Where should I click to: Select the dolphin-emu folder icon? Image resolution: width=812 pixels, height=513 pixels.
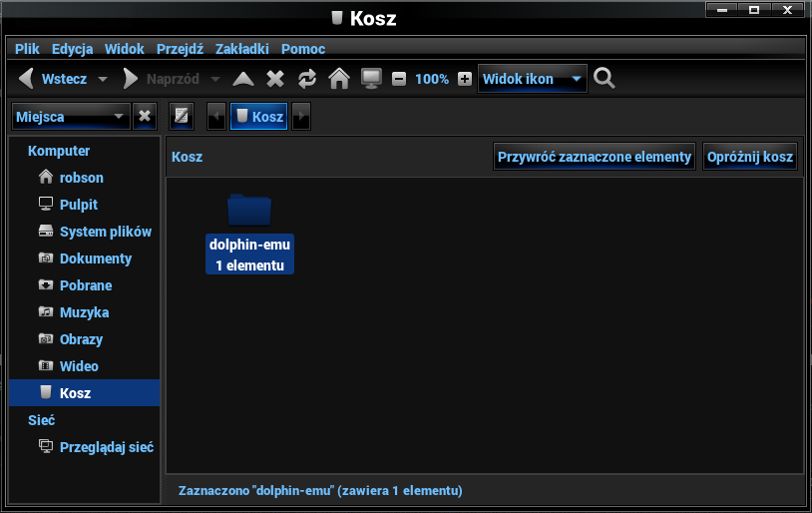(x=249, y=211)
